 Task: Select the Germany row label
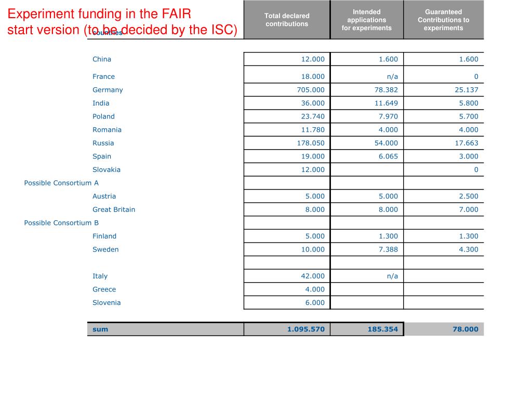(108, 90)
